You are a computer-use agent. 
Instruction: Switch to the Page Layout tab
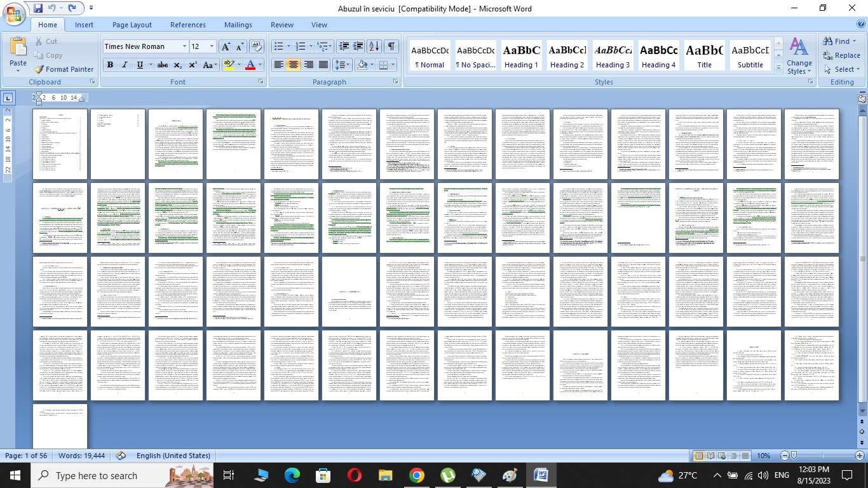click(x=132, y=25)
